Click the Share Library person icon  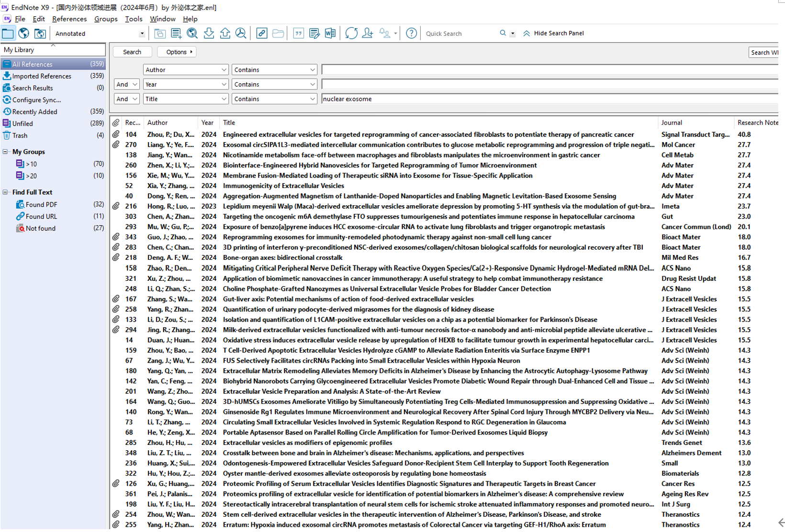pyautogui.click(x=368, y=33)
